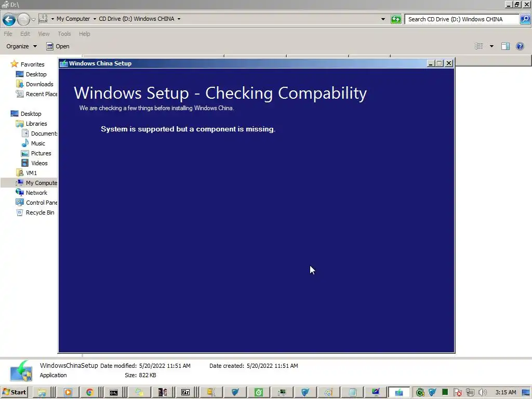Open Downloads in the navigation pane
532x399 pixels.
(39, 84)
